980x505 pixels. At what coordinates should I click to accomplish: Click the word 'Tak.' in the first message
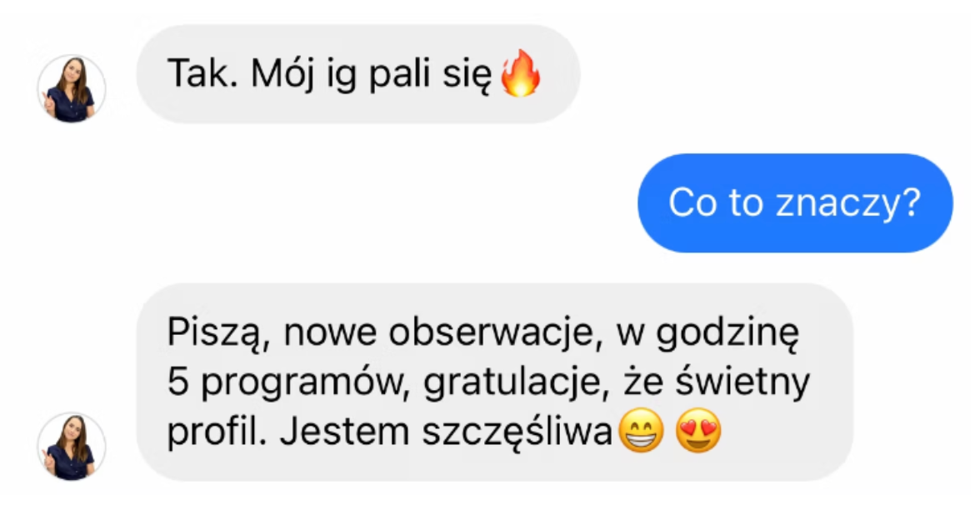click(x=202, y=73)
